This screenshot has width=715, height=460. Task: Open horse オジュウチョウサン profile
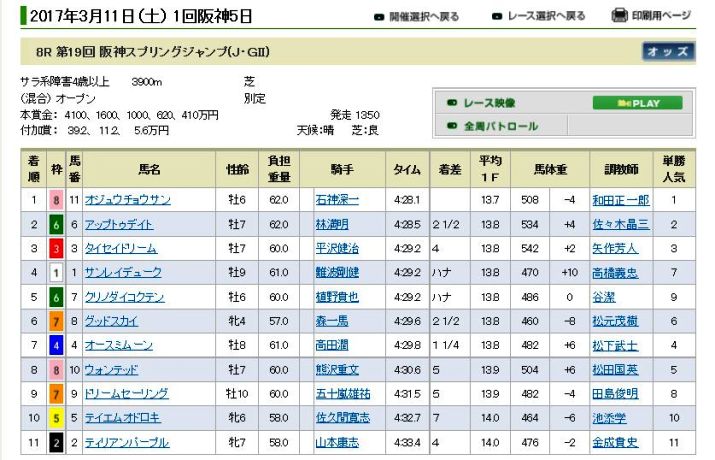[x=127, y=200]
